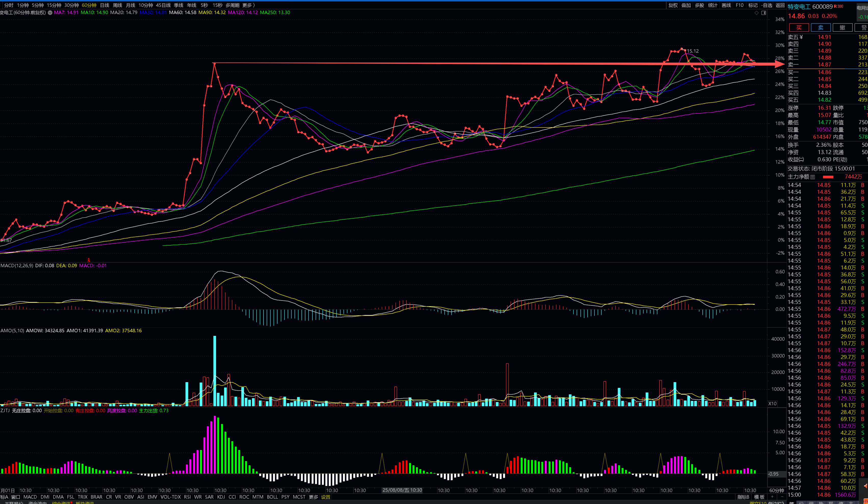Click the plus icon beside 模板
The width and height of the screenshot is (868, 504).
[x=772, y=497]
